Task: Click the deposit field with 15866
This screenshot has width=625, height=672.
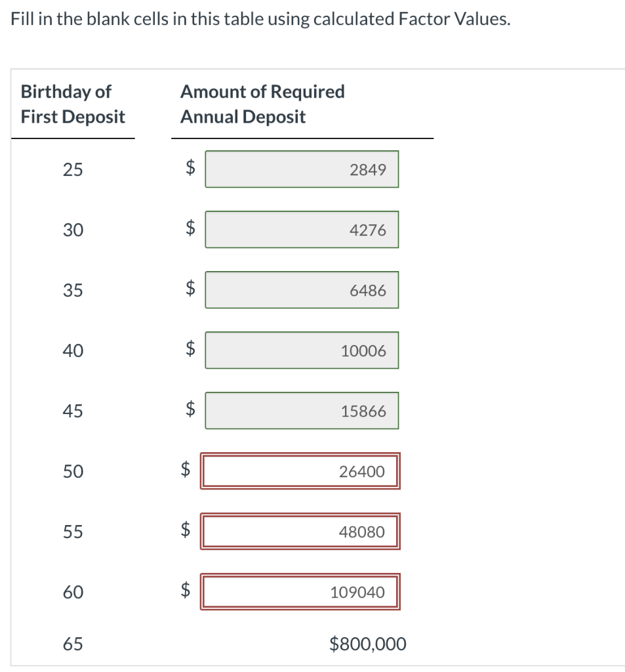Action: pos(302,411)
